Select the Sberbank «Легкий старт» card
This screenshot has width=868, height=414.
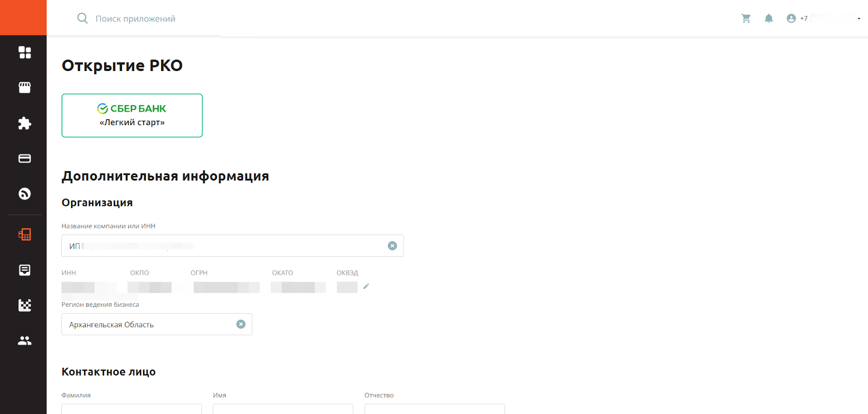[x=132, y=115]
